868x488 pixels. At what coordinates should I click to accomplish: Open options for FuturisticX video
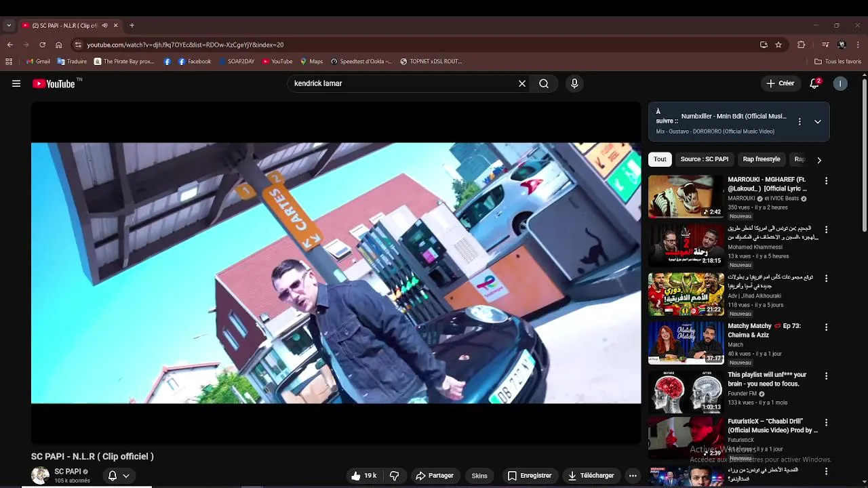pos(826,422)
